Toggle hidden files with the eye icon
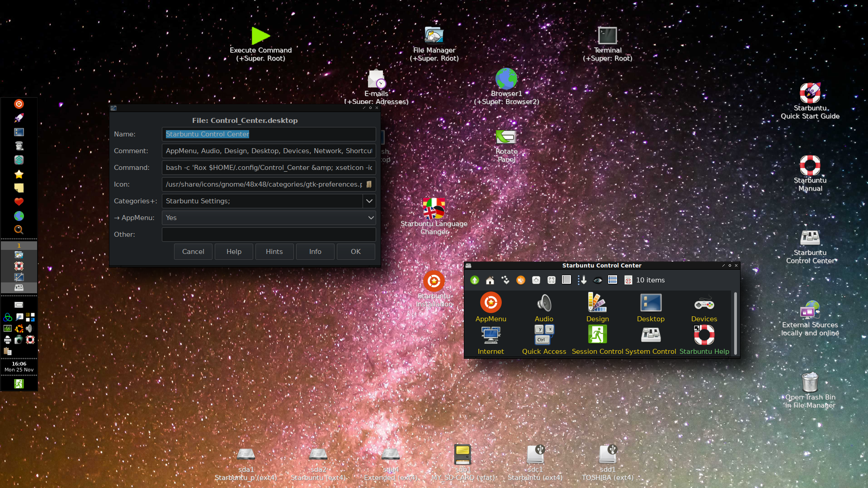The height and width of the screenshot is (488, 868). point(597,280)
